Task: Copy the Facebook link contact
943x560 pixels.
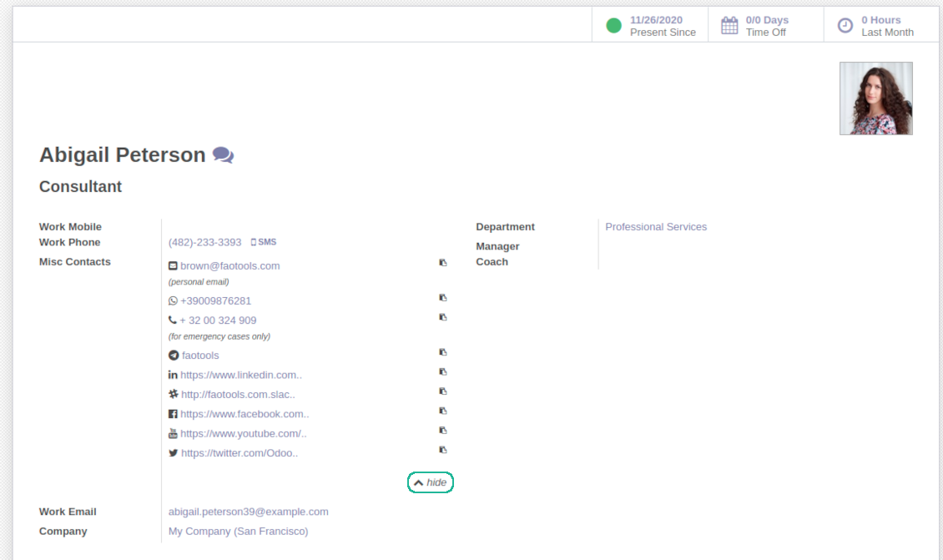Action: 443,411
